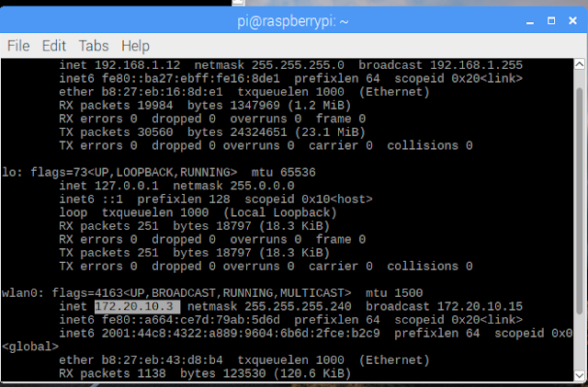Click the vertical scrollbar thumb

tap(580, 200)
